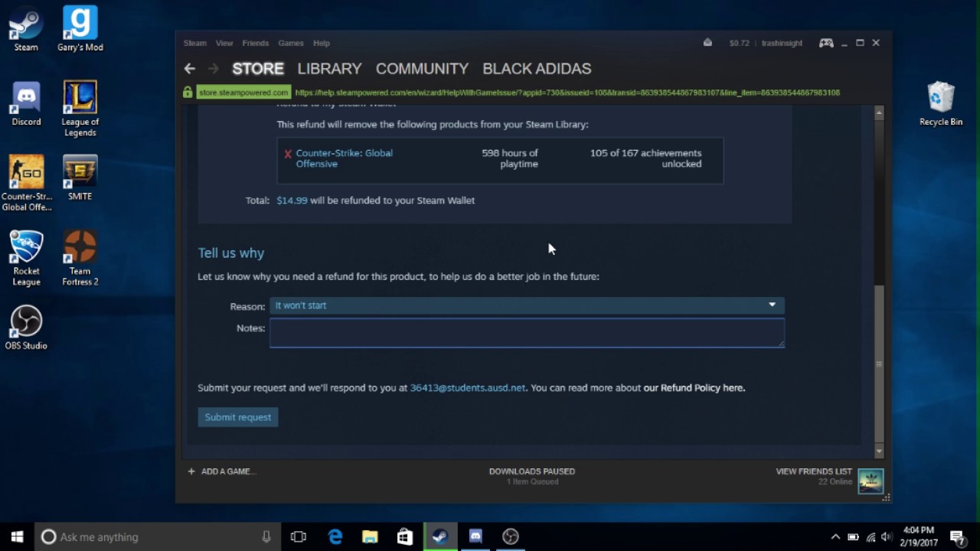Click Cortana microphone icon
This screenshot has width=980, height=551.
pyautogui.click(x=266, y=536)
